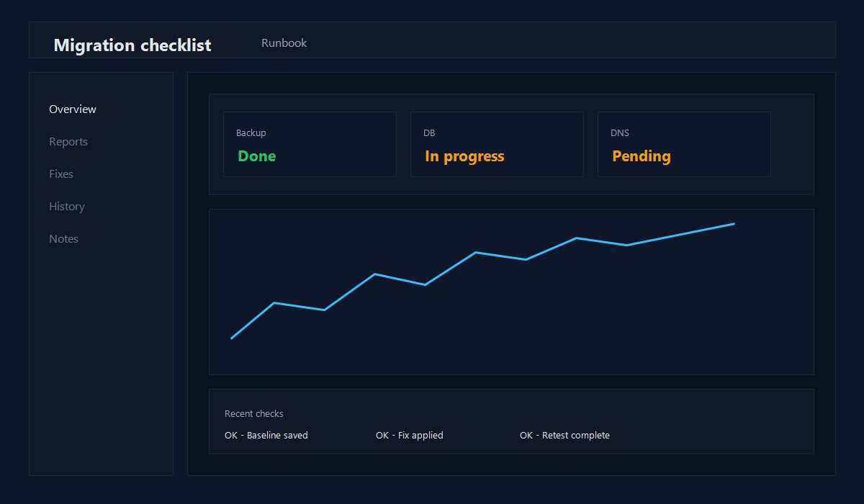
Task: Open the OK - Fix applied entry
Action: tap(410, 436)
